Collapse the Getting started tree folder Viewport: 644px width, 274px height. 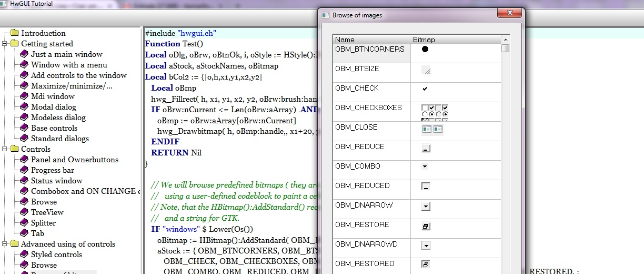[x=5, y=44]
